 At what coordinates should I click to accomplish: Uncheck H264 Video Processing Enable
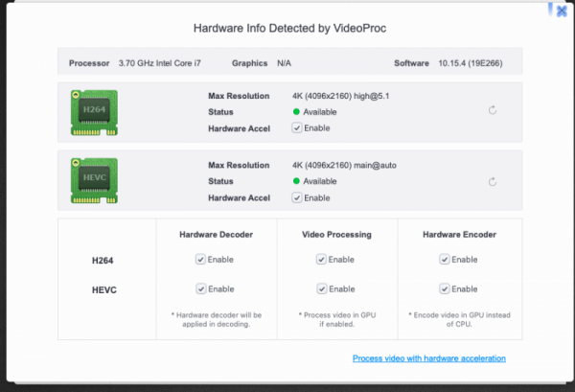320,259
